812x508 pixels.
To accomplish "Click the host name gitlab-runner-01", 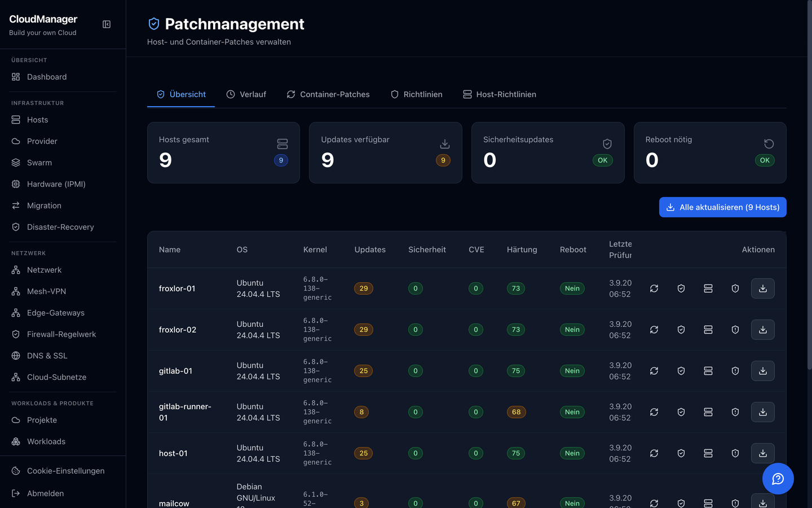I will click(x=185, y=412).
